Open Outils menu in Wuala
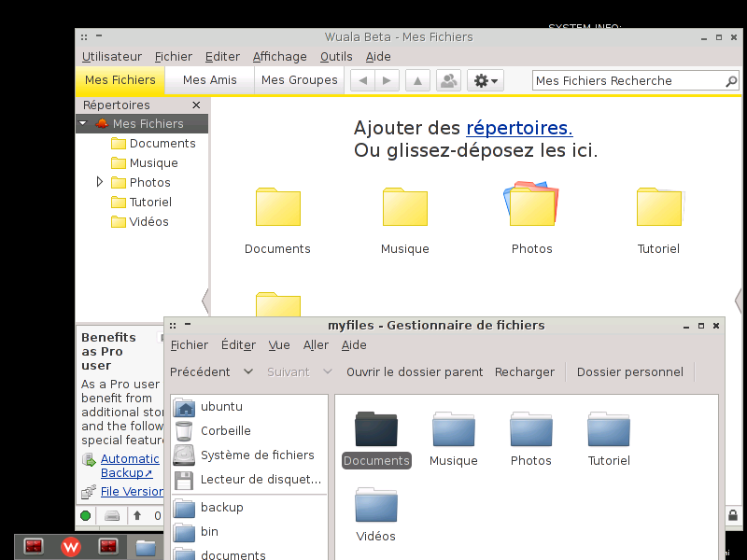Image resolution: width=747 pixels, height=560 pixels. tap(336, 57)
